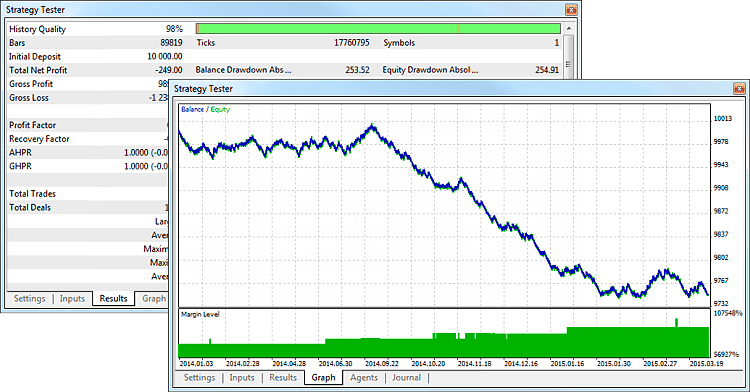
Task: Open Results tab in the graph window
Action: coord(283,378)
